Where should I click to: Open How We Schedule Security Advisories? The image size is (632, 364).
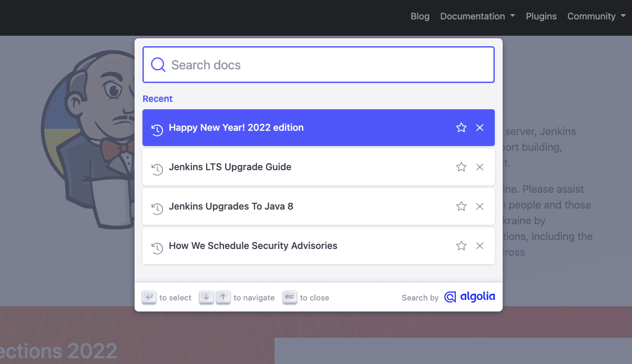tap(253, 246)
